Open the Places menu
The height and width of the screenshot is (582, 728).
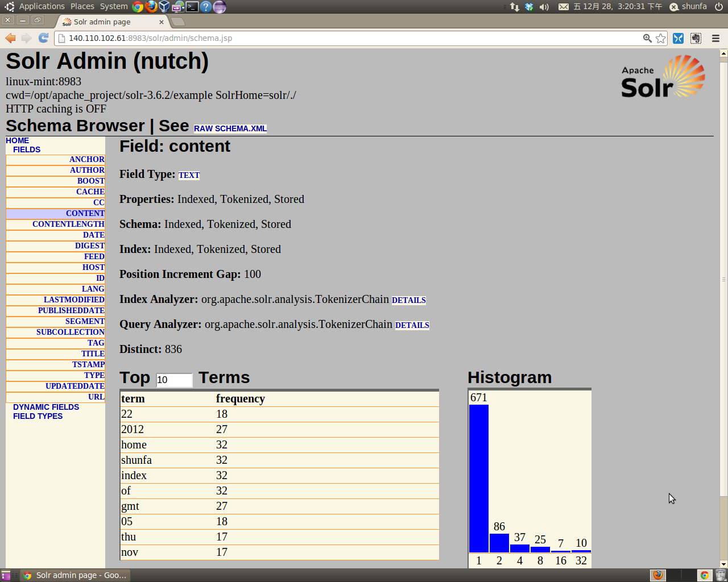point(82,6)
